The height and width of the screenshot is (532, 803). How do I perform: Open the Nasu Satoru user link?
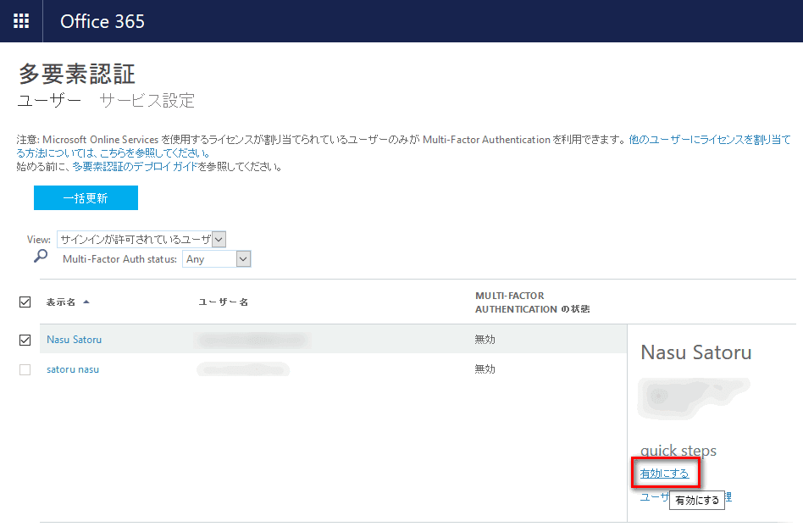click(x=75, y=340)
